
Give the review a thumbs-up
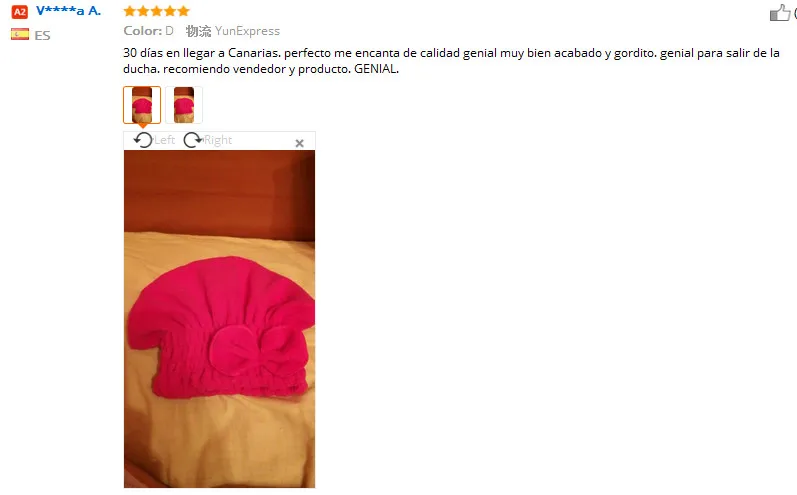[x=780, y=13]
